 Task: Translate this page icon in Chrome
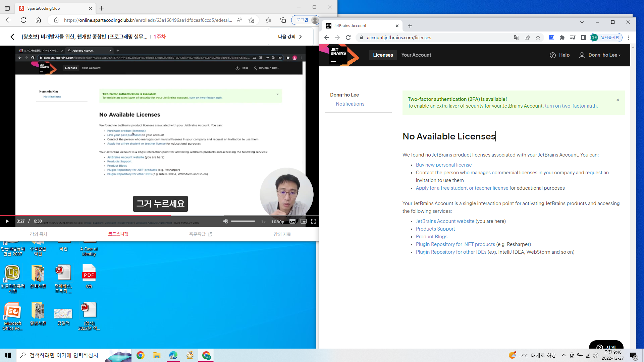(x=517, y=38)
